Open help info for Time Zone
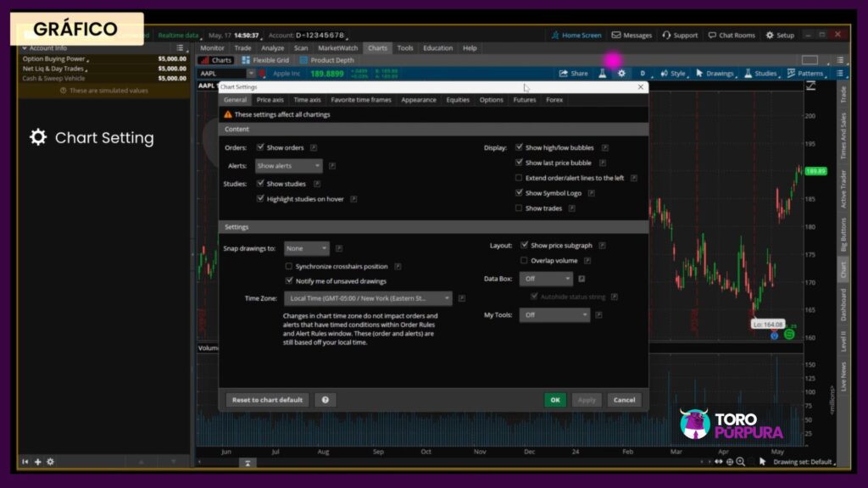 [462, 298]
